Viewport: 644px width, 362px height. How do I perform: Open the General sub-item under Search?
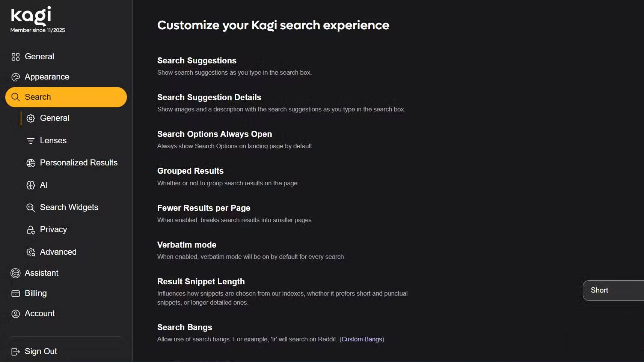(x=54, y=118)
